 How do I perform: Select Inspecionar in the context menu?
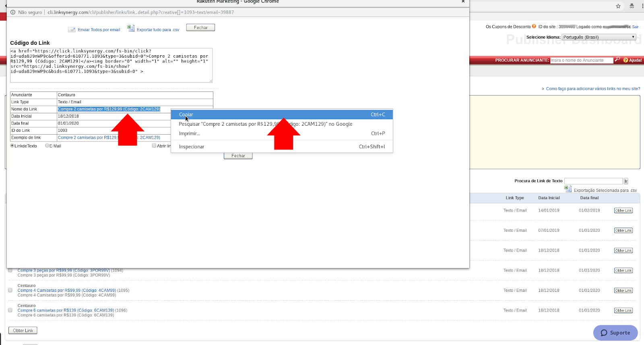pos(282,147)
